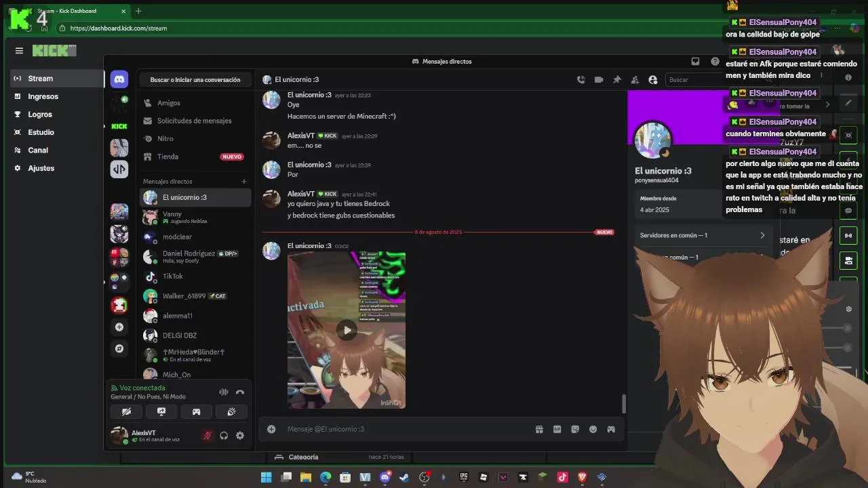The height and width of the screenshot is (488, 868).
Task: Open the Tienda shop page
Action: pyautogui.click(x=196, y=157)
